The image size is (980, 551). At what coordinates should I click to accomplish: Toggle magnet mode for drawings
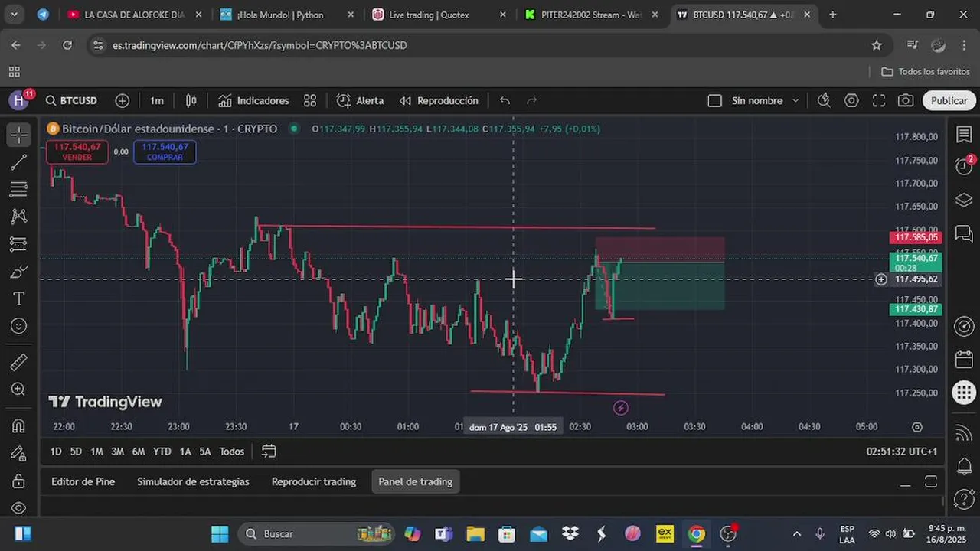pyautogui.click(x=19, y=426)
